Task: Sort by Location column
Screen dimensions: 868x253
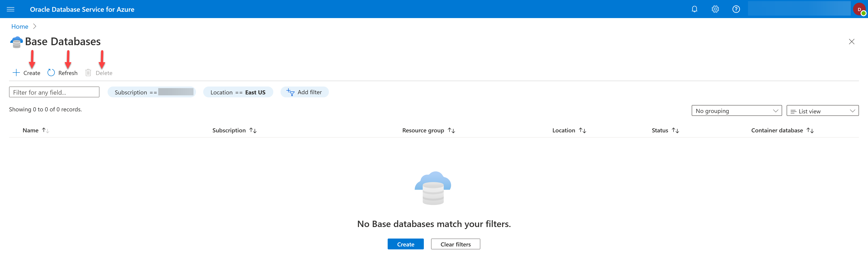Action: coord(569,130)
